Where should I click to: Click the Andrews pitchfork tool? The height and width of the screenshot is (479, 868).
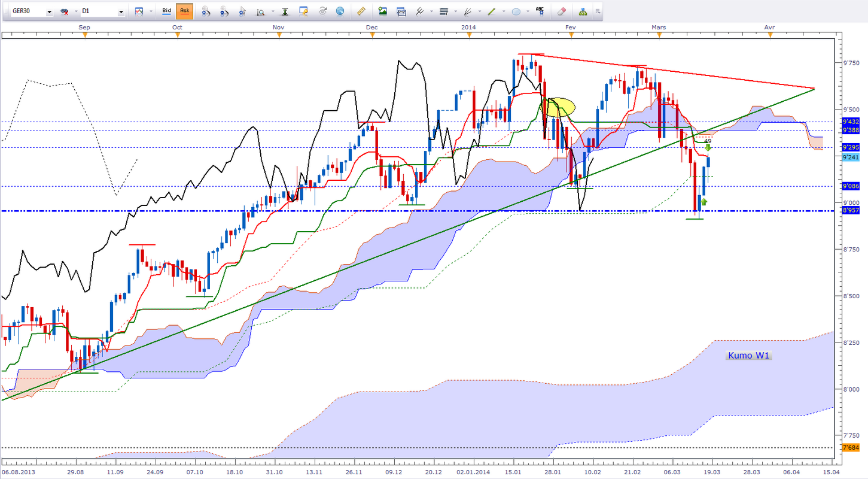coord(467,11)
